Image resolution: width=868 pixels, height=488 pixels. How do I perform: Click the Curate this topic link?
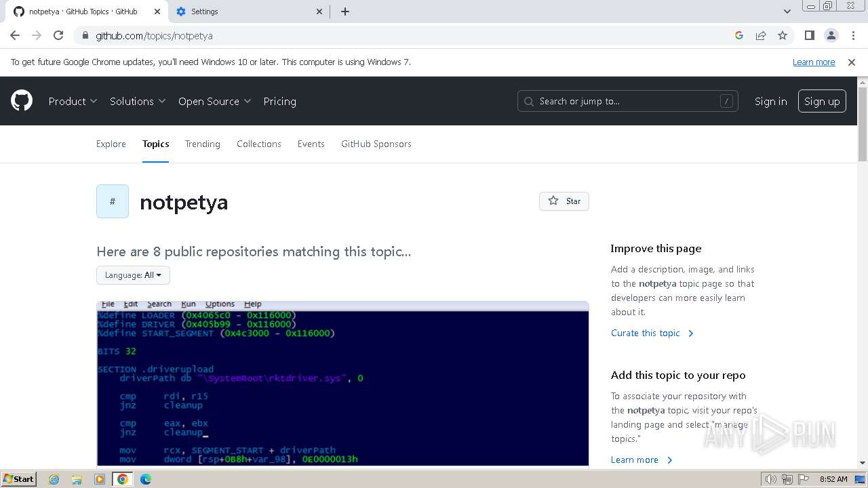(x=652, y=333)
